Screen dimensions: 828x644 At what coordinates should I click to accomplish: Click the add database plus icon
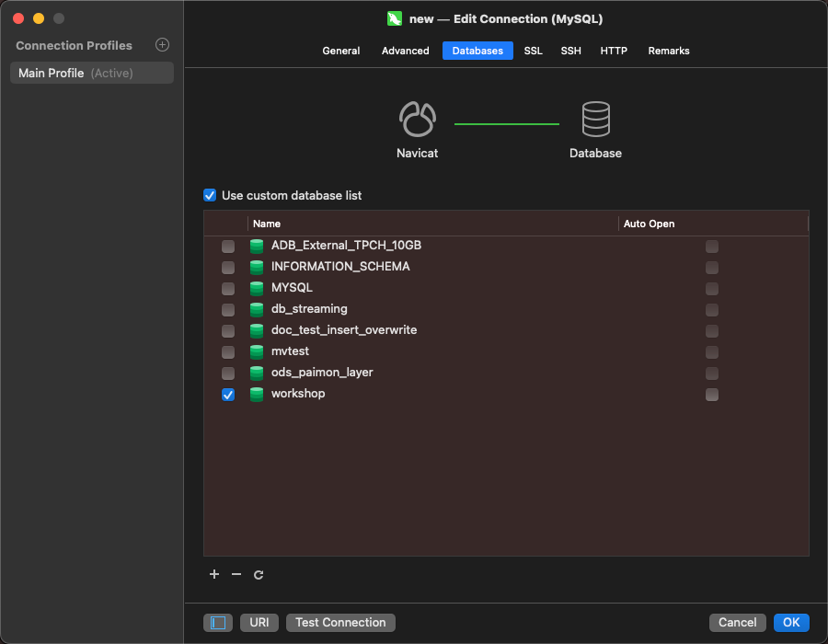pyautogui.click(x=213, y=574)
